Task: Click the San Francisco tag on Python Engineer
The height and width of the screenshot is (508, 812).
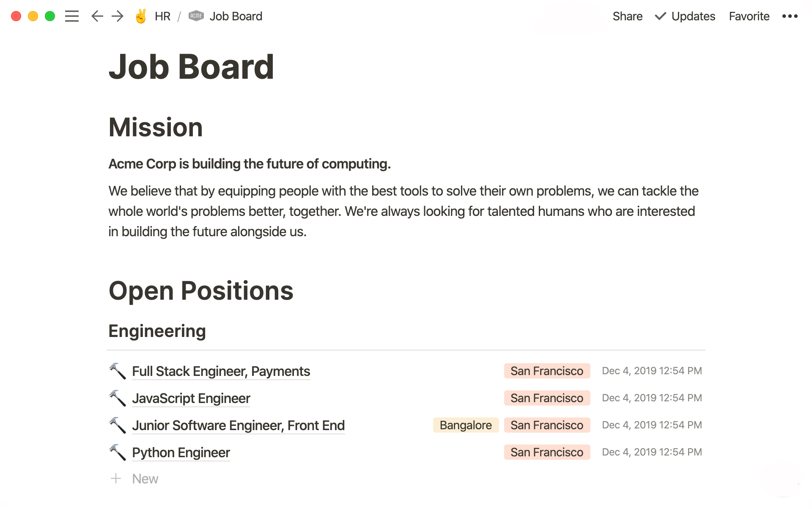Action: click(546, 453)
